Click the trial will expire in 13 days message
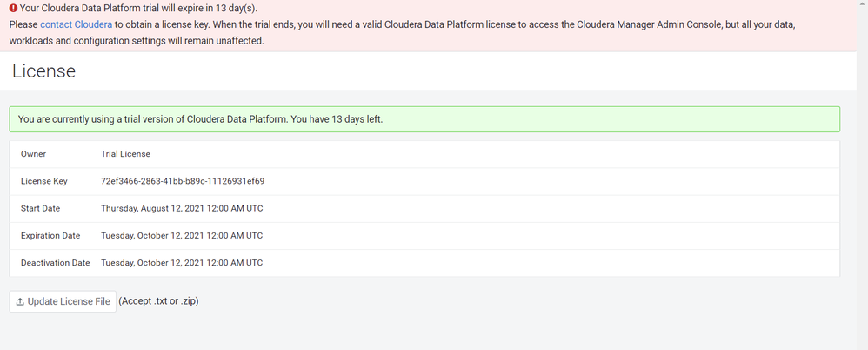Image resolution: width=868 pixels, height=350 pixels. pyautogui.click(x=138, y=9)
